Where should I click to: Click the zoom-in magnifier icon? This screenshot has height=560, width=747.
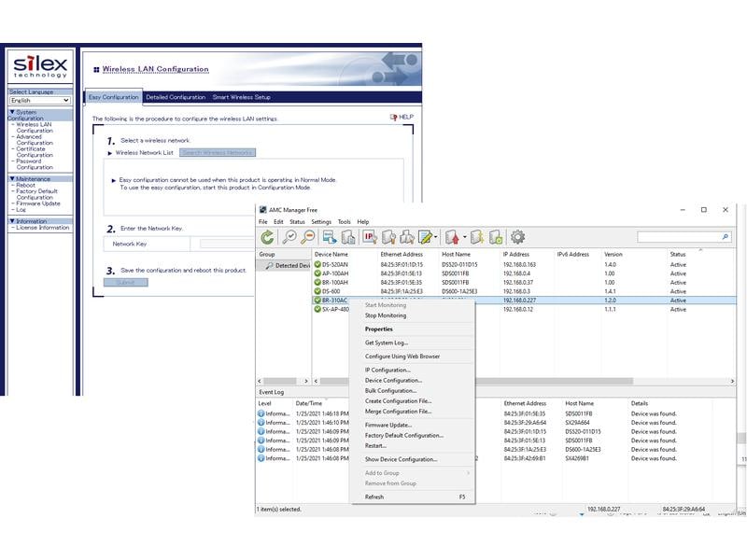pyautogui.click(x=291, y=236)
